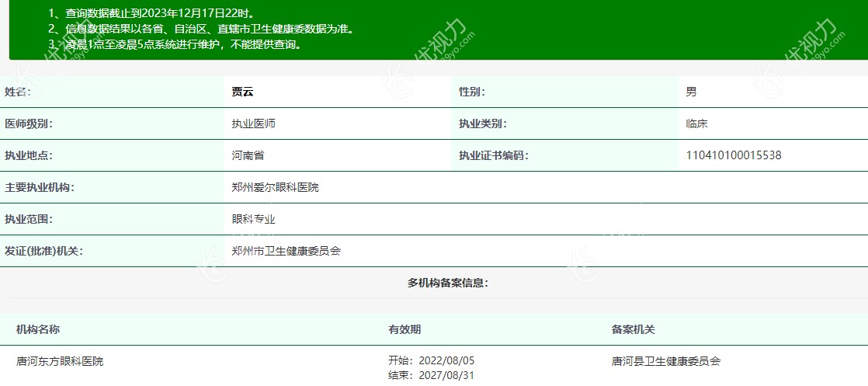Screen dimensions: 868x386
Task: Click the 主要执业机构 label
Action: coord(40,188)
